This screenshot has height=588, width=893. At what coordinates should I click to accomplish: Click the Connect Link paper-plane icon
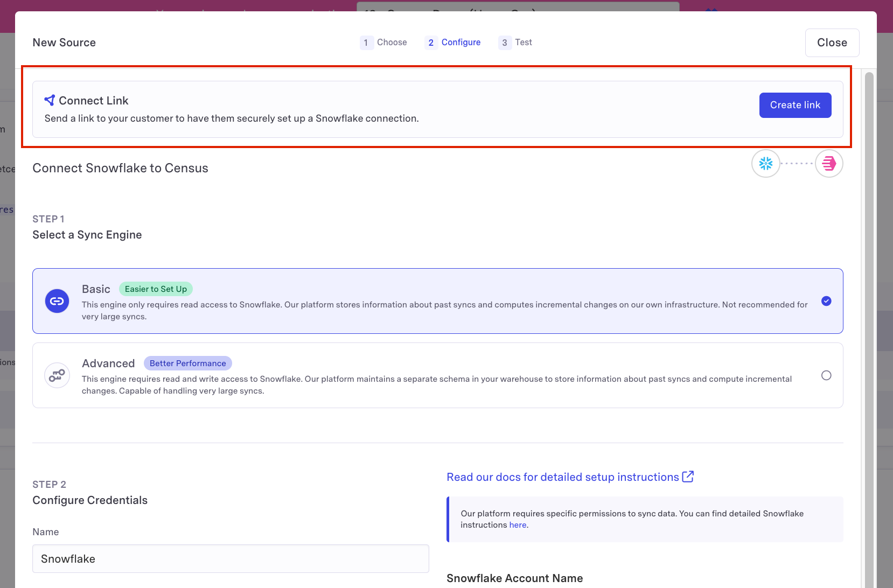click(50, 100)
